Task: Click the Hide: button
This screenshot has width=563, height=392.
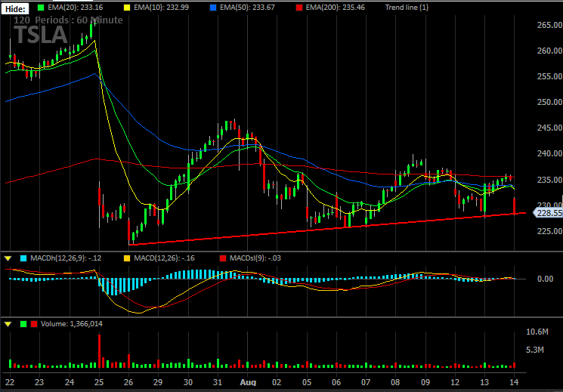Action: [x=14, y=9]
